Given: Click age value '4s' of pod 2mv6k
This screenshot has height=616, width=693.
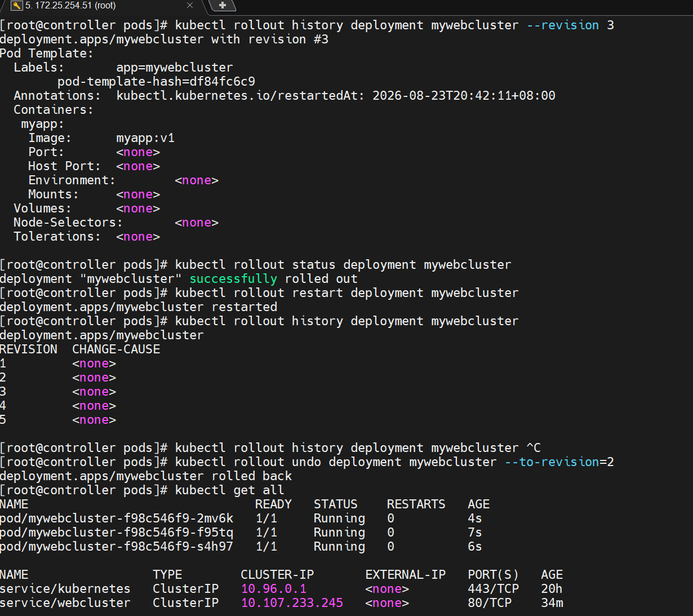Looking at the screenshot, I should point(475,518).
